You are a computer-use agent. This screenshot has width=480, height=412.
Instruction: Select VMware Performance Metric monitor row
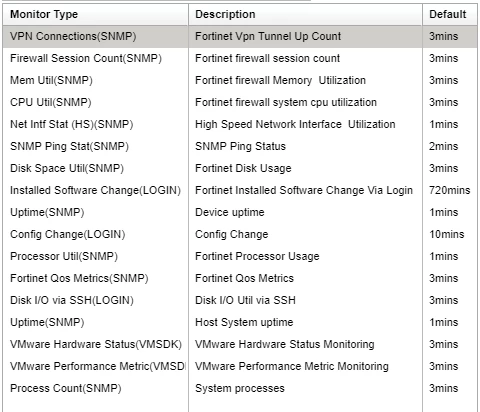pyautogui.click(x=240, y=366)
